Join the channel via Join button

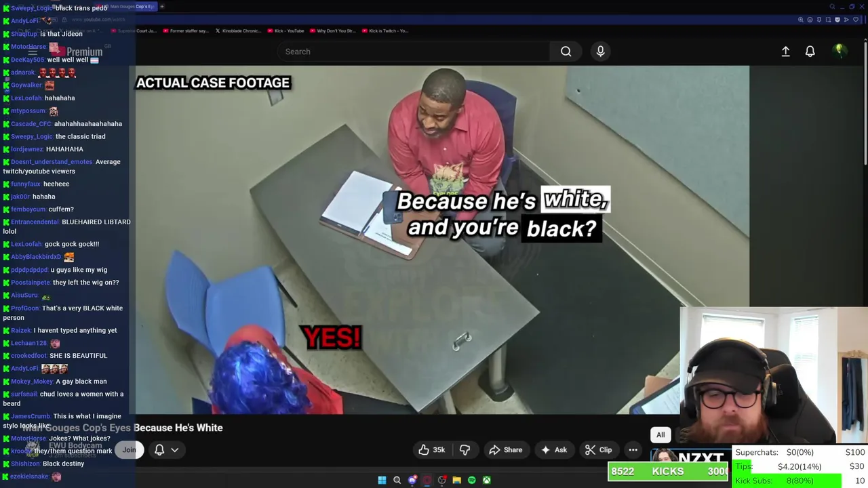129,450
